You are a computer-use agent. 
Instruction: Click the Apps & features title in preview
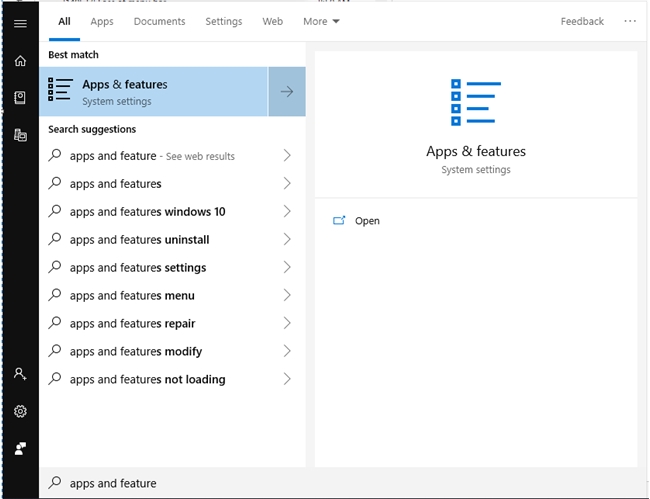[x=476, y=151]
